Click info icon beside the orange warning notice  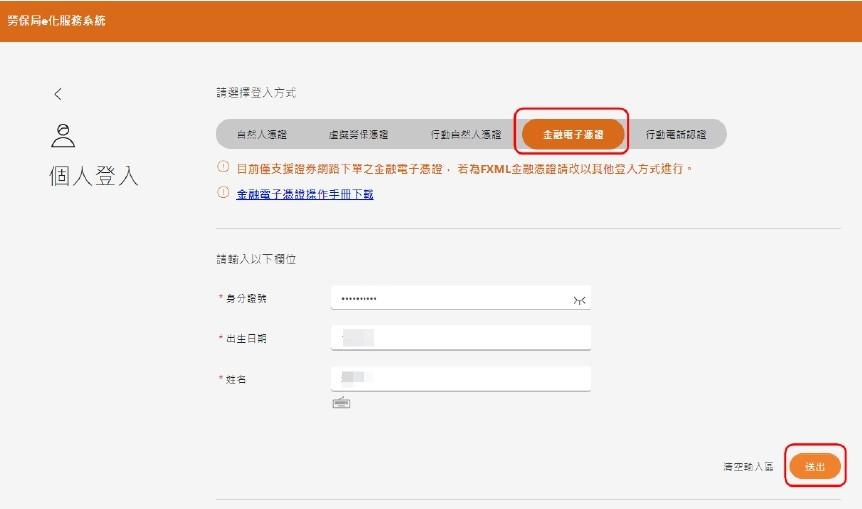tap(223, 166)
